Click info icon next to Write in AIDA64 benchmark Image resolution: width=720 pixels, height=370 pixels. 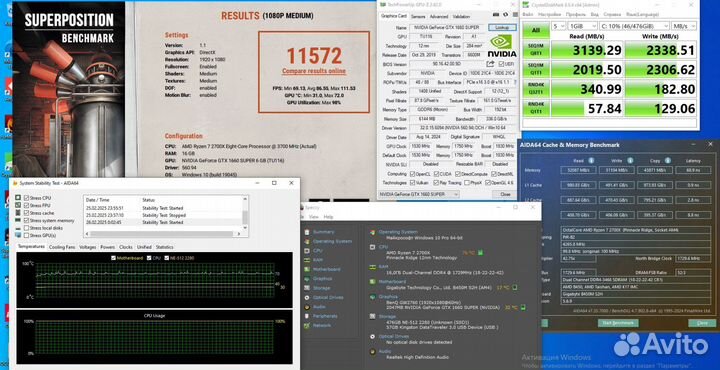point(630,161)
